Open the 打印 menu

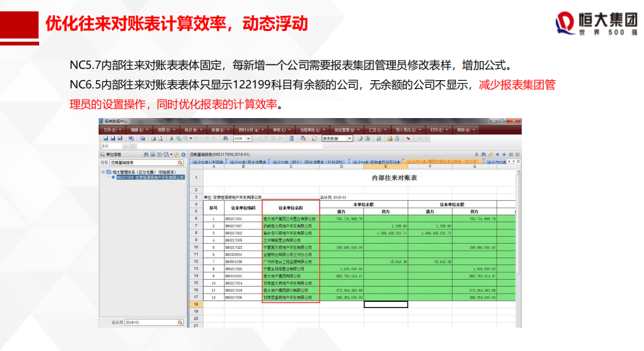tap(439, 130)
